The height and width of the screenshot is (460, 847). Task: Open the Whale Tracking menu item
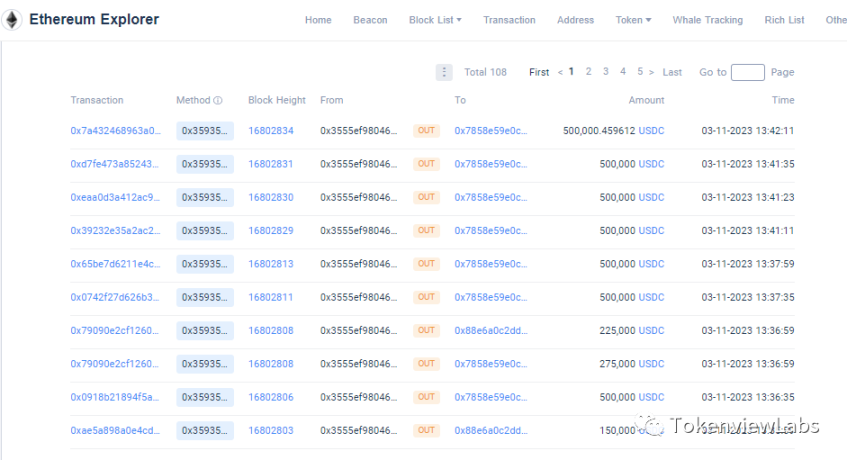coord(707,20)
